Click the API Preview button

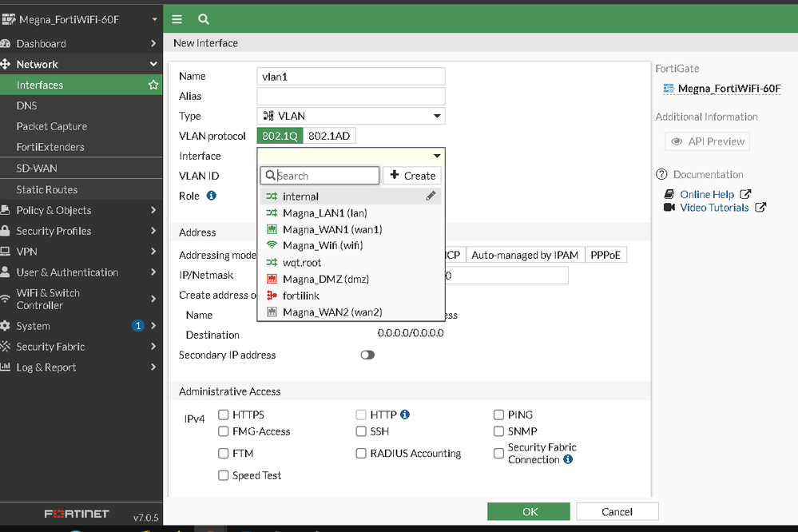click(x=707, y=141)
